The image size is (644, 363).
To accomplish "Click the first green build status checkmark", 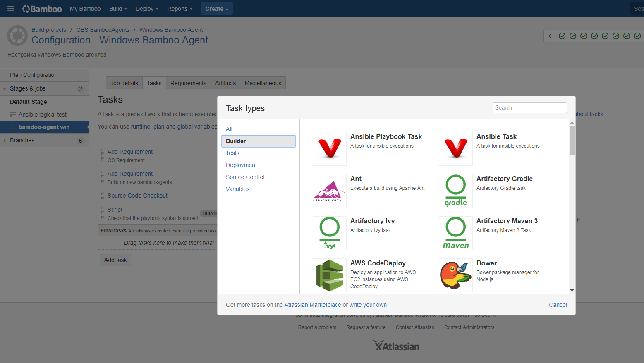I will (562, 36).
